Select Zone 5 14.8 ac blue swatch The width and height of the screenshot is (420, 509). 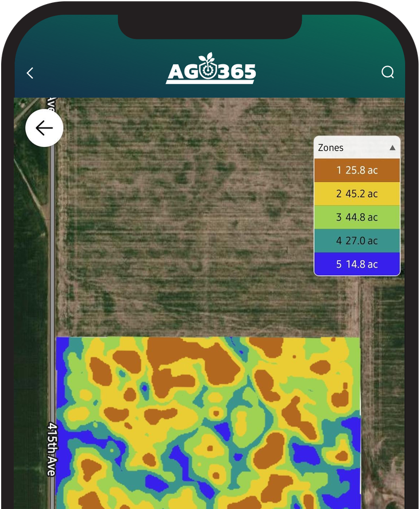(x=357, y=264)
